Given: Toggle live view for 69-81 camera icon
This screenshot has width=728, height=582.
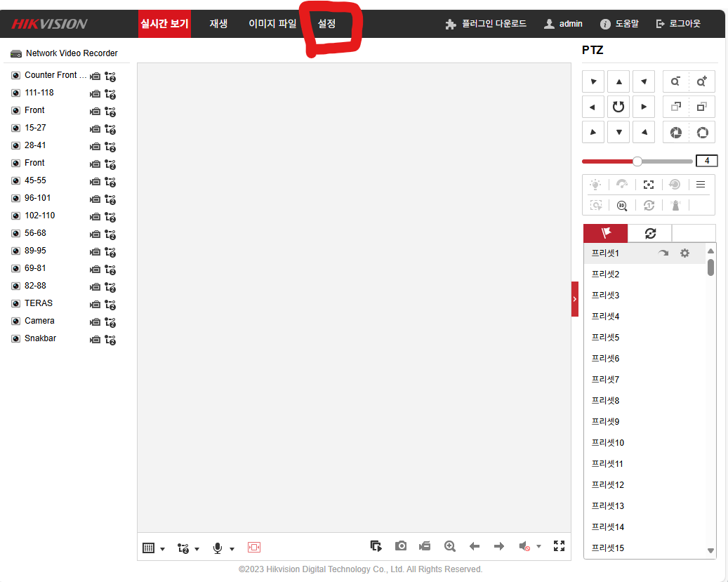Looking at the screenshot, I should (15, 268).
